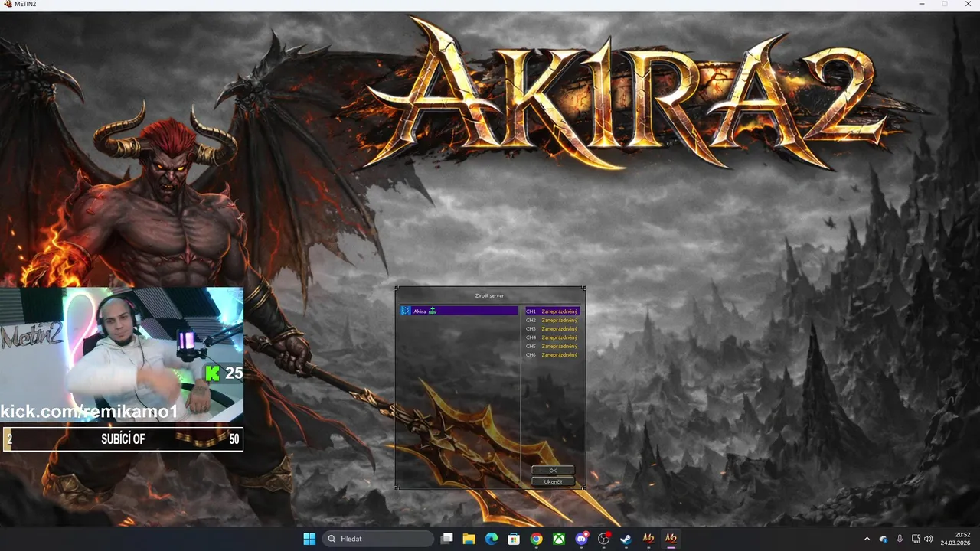Open the volume speaker tray icon

[x=929, y=539]
